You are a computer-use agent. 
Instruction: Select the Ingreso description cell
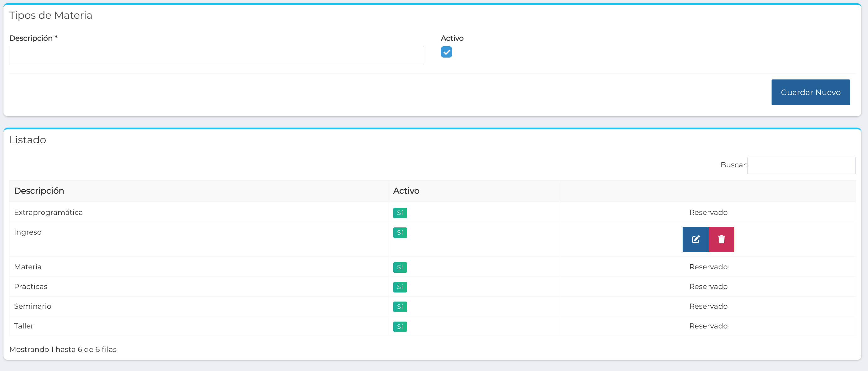click(28, 232)
